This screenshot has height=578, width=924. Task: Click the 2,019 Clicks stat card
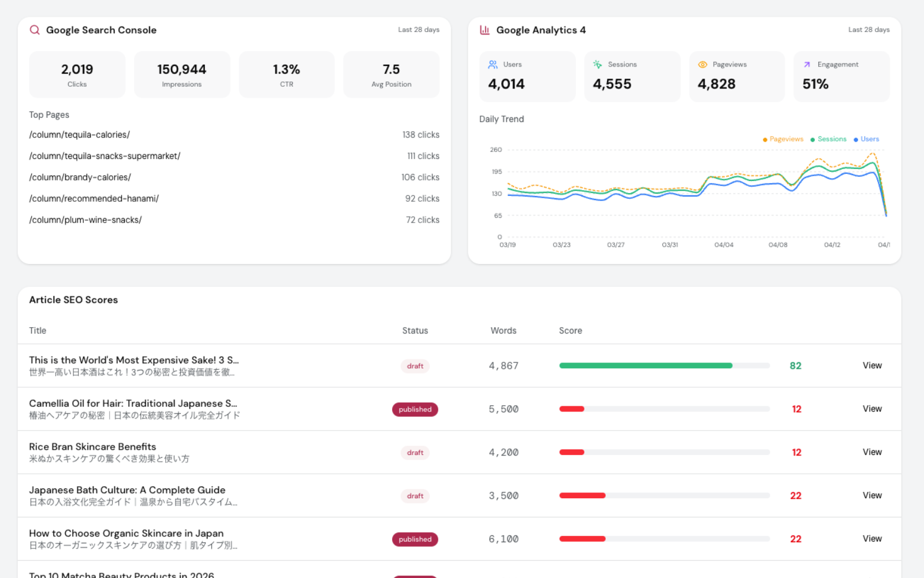pyautogui.click(x=77, y=75)
